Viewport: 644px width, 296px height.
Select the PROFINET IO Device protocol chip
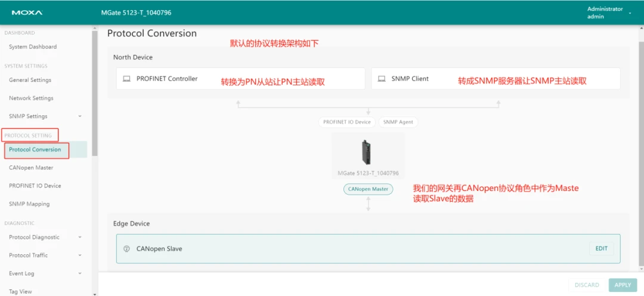[x=347, y=122]
